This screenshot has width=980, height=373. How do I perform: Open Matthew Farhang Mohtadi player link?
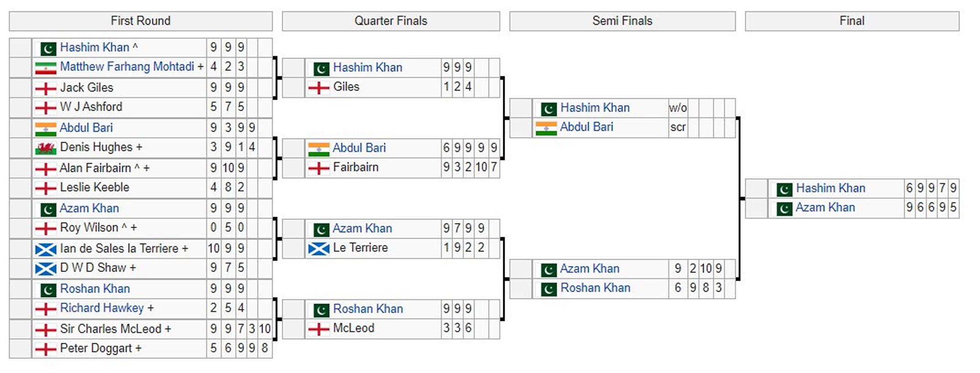coord(127,67)
